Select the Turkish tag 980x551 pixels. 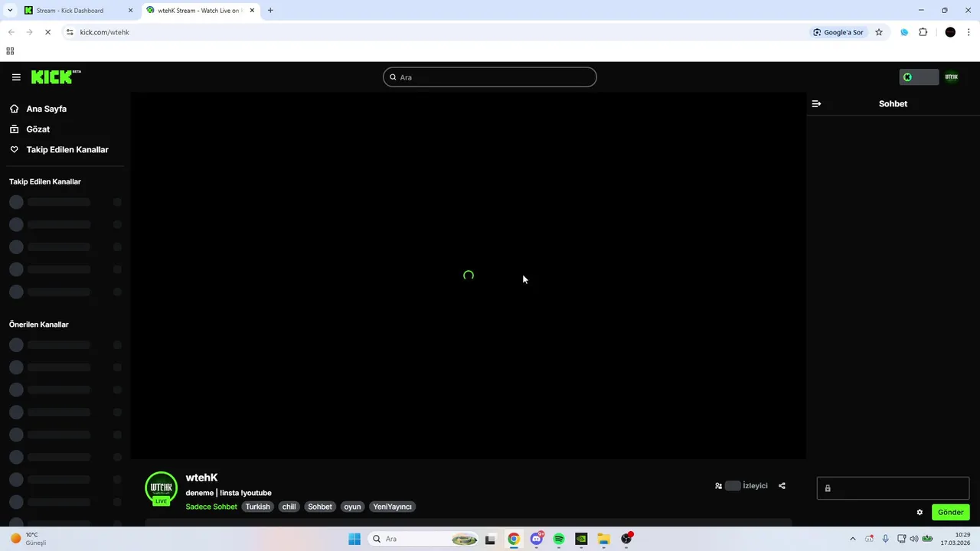pyautogui.click(x=258, y=507)
